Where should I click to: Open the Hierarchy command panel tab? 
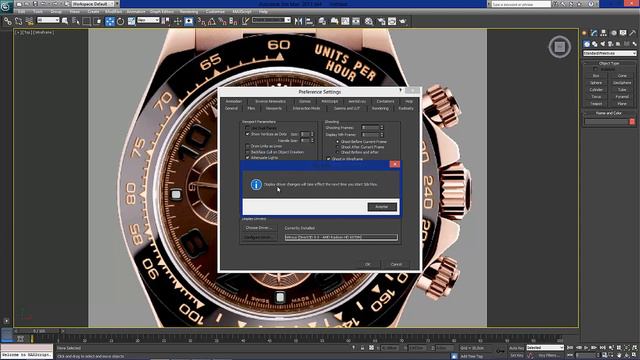[x=603, y=33]
